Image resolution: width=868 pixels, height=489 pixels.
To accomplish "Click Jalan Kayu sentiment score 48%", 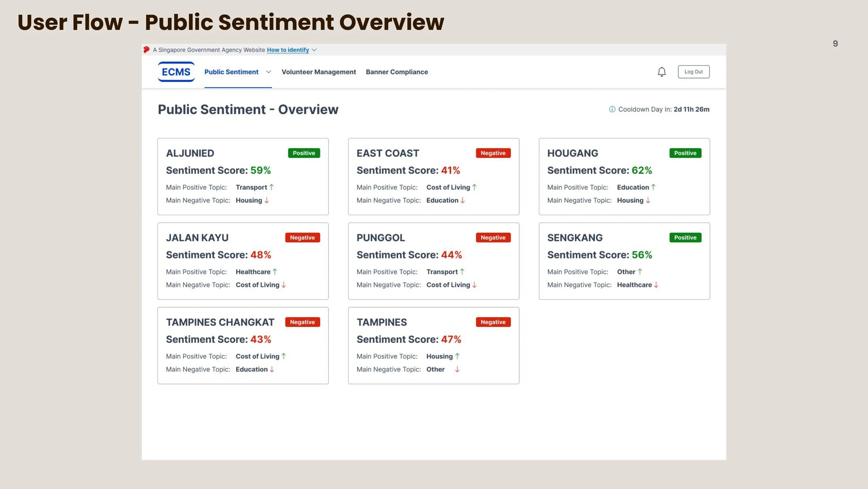I will (260, 255).
